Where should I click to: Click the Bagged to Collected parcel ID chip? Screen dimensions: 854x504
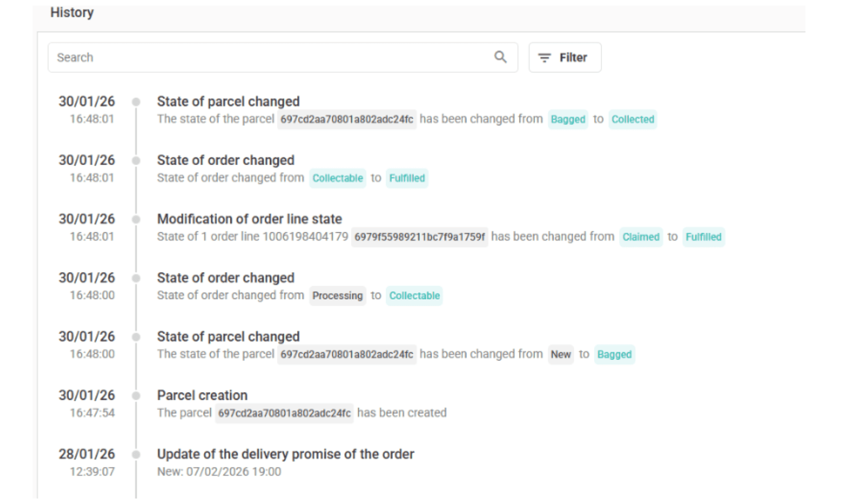click(x=346, y=119)
